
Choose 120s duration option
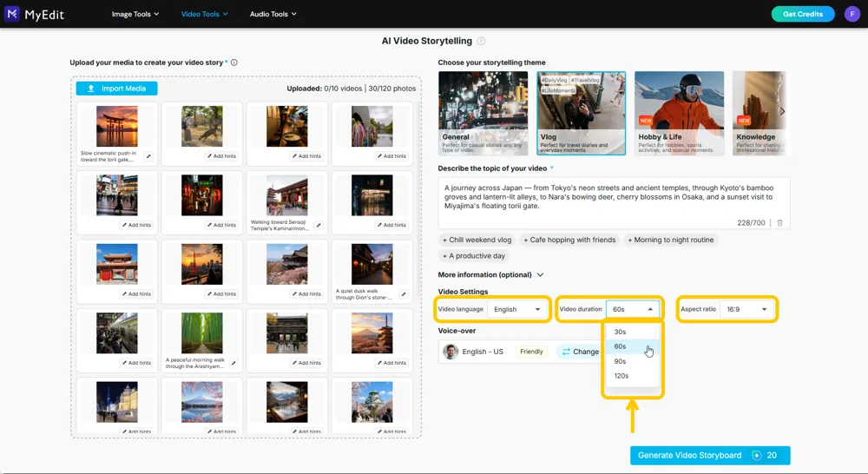click(631, 375)
